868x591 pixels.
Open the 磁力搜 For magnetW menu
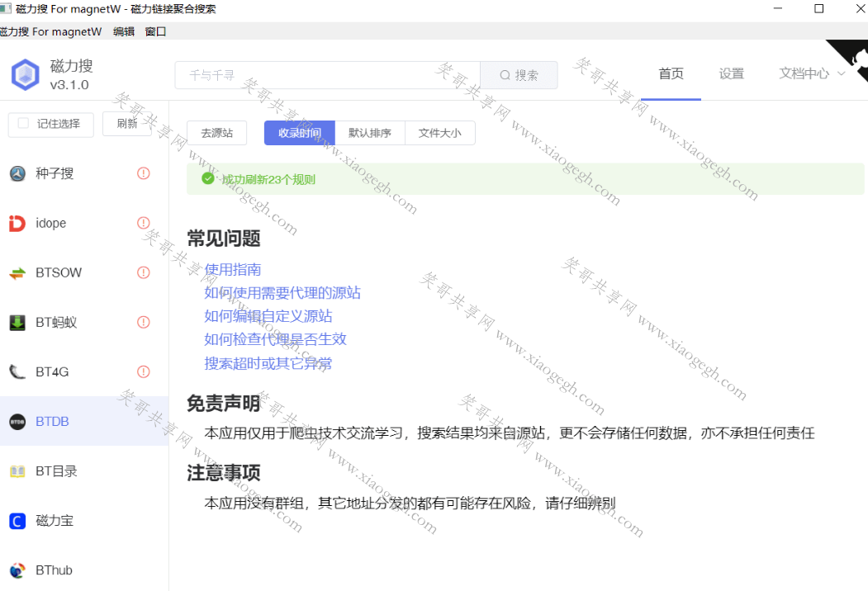[x=50, y=31]
